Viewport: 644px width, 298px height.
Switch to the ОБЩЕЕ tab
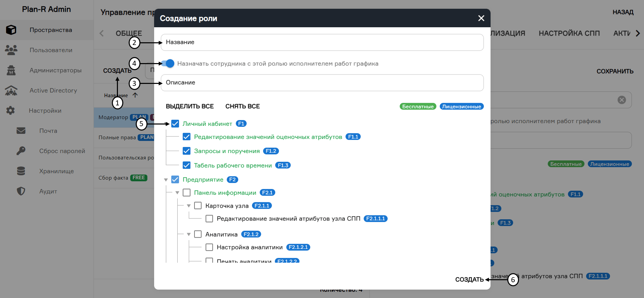[x=129, y=33]
